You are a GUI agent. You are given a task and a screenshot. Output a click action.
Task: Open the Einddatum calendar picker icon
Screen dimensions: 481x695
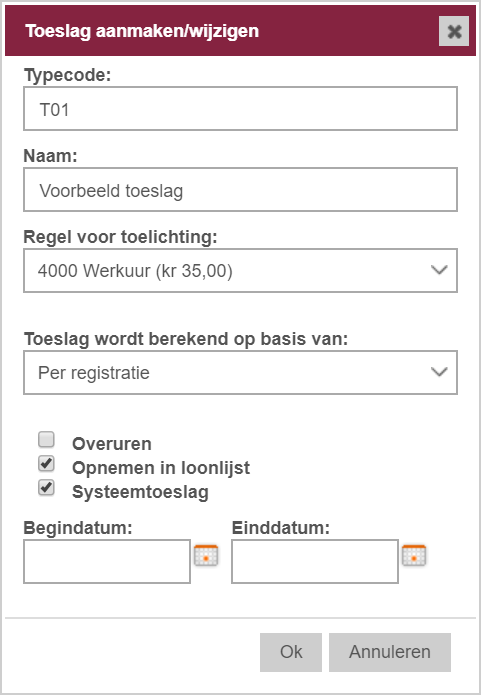414,555
